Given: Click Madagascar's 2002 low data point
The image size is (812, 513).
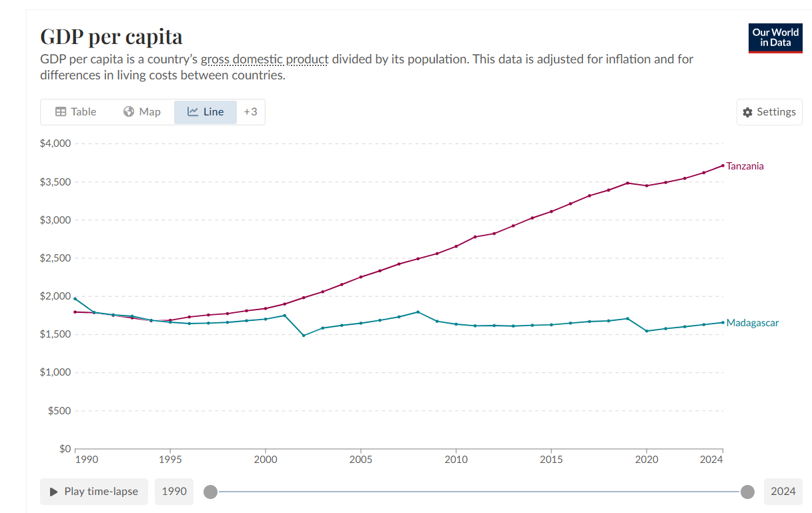Looking at the screenshot, I should [304, 335].
